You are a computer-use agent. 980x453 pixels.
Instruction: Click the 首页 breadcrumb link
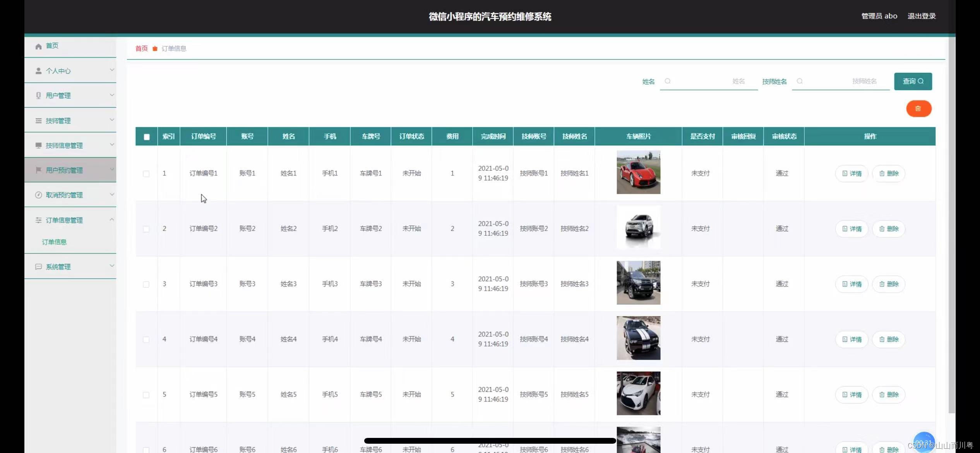(141, 48)
